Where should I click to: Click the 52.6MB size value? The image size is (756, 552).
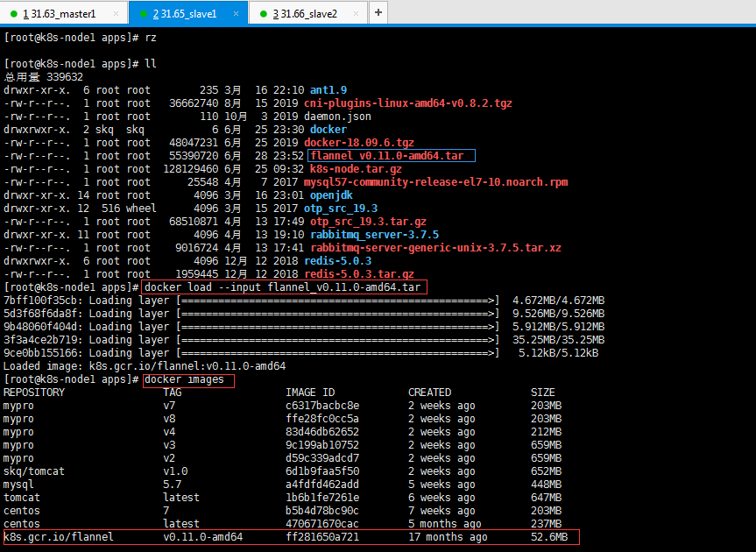[x=549, y=537]
